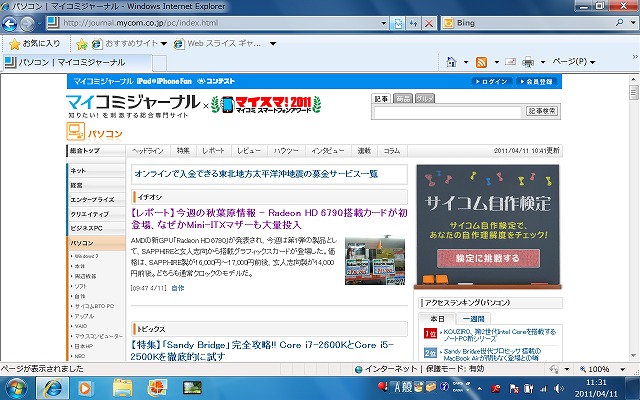Image resolution: width=640 pixels, height=400 pixels.
Task: Click the 検定に挑戦する ad button
Action: (x=488, y=258)
